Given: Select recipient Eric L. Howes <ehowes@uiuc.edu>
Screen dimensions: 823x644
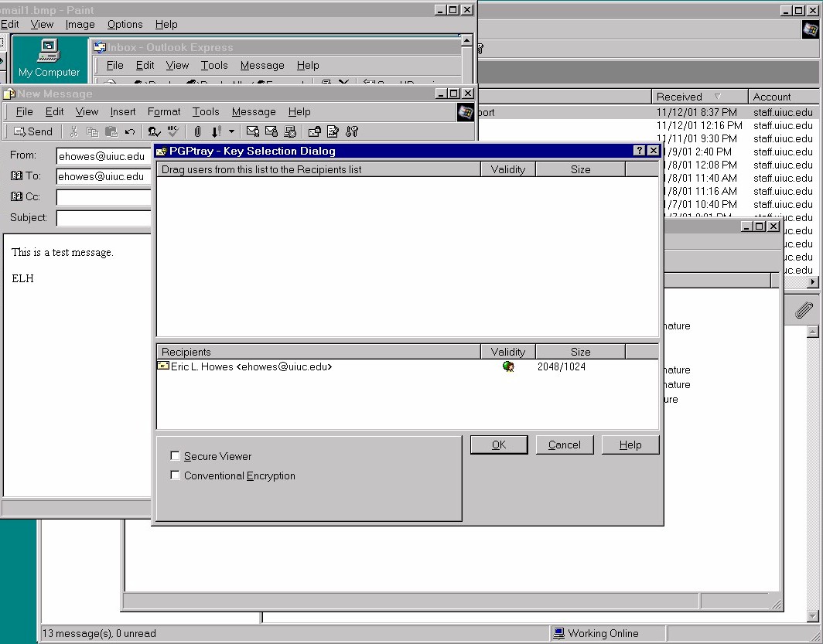Looking at the screenshot, I should tap(251, 366).
